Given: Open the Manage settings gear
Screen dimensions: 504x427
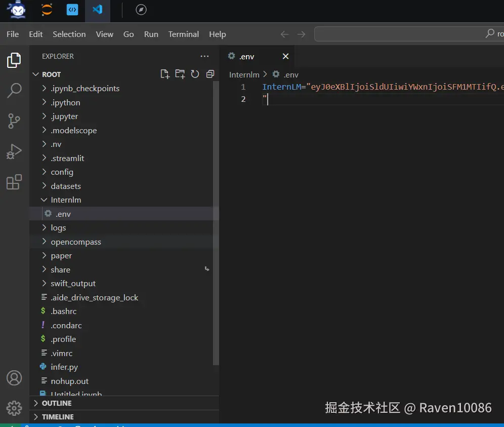Looking at the screenshot, I should click(x=14, y=408).
